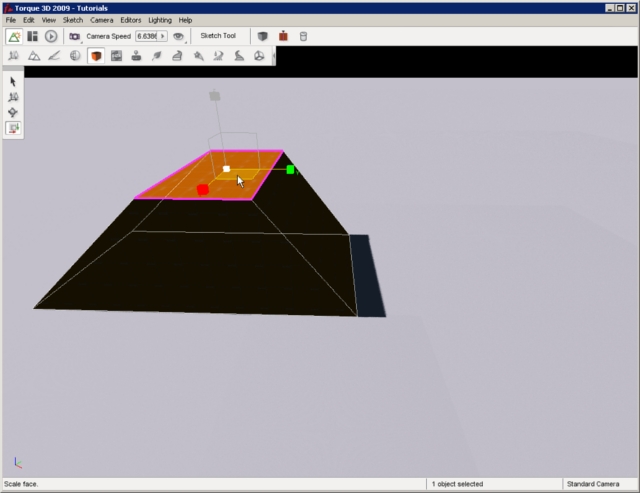Open the Editors menu
Image resolution: width=640 pixels, height=493 pixels.
point(131,20)
